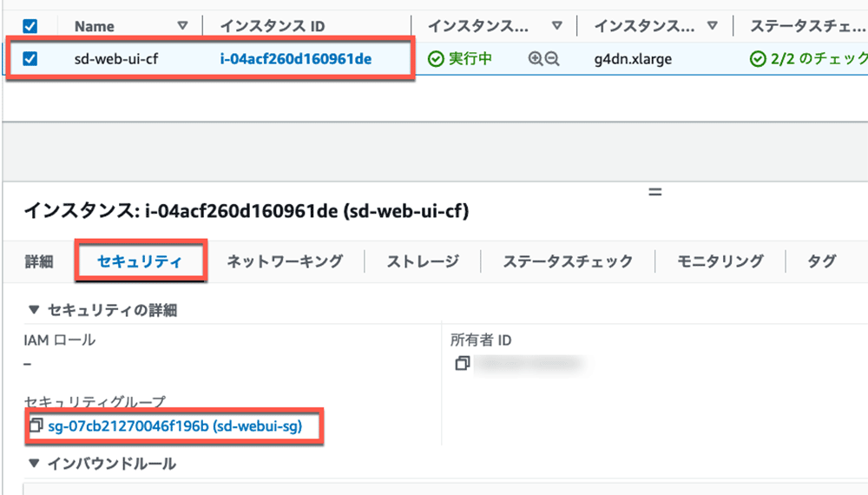Click the zoom-out magnifier icon beside 実行中
Viewport: 868px width, 495px height.
[552, 59]
